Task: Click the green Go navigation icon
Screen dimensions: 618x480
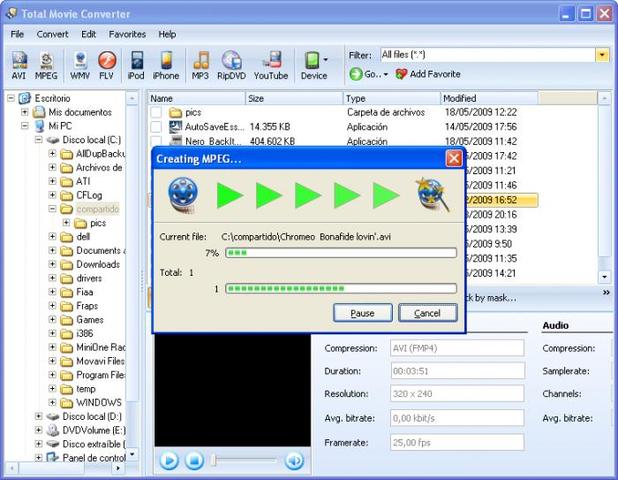Action: click(x=356, y=74)
